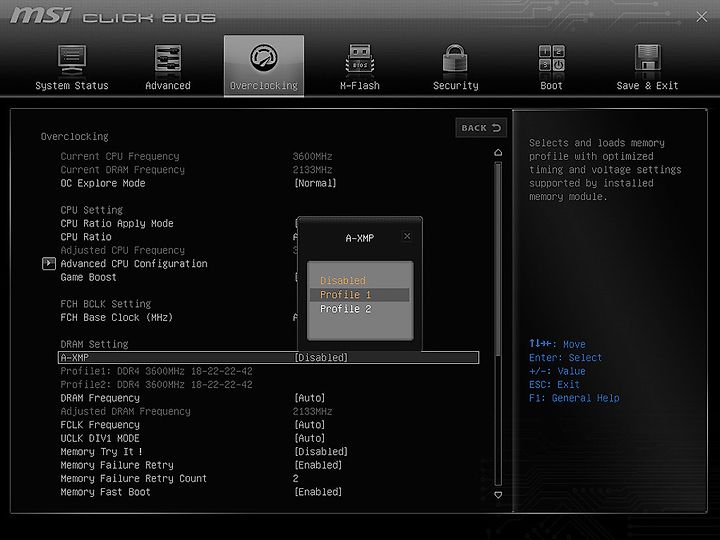Select the DRAM Frequency label
The image size is (720, 540).
pyautogui.click(x=100, y=398)
